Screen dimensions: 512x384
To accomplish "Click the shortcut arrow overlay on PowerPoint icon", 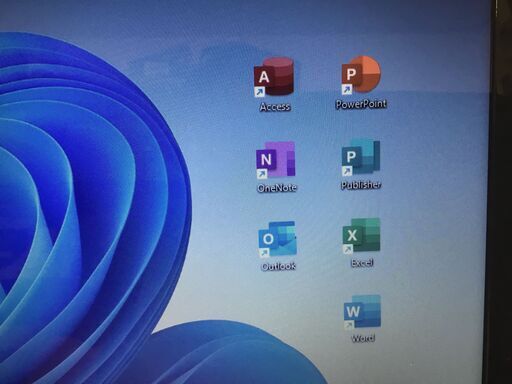I will (x=347, y=89).
